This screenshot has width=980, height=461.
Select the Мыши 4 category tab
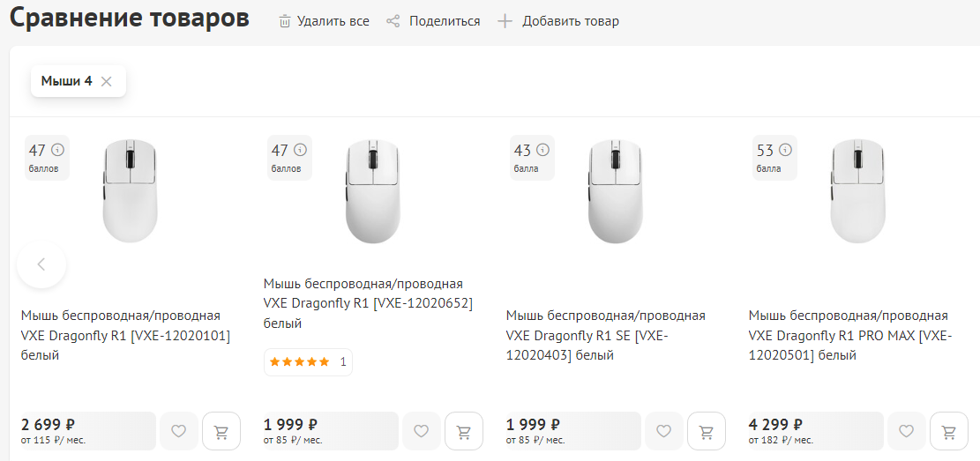pyautogui.click(x=66, y=81)
